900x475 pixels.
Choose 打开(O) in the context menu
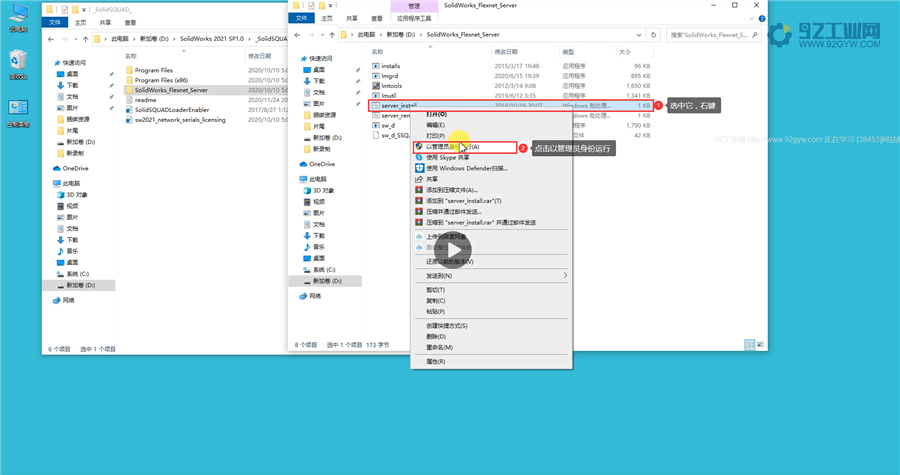point(436,114)
